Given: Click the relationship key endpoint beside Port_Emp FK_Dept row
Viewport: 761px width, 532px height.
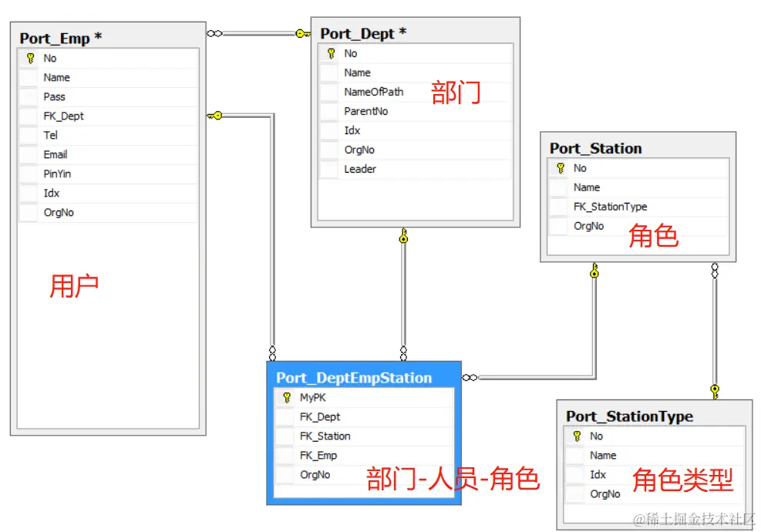Looking at the screenshot, I should coord(214,116).
